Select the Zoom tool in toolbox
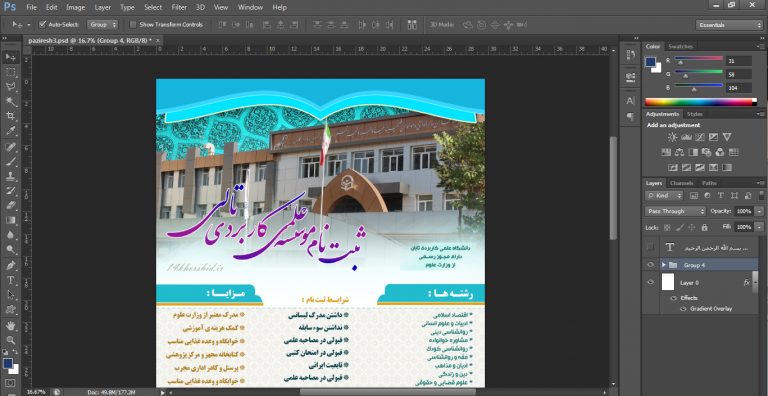The width and height of the screenshot is (768, 396). coord(11,340)
